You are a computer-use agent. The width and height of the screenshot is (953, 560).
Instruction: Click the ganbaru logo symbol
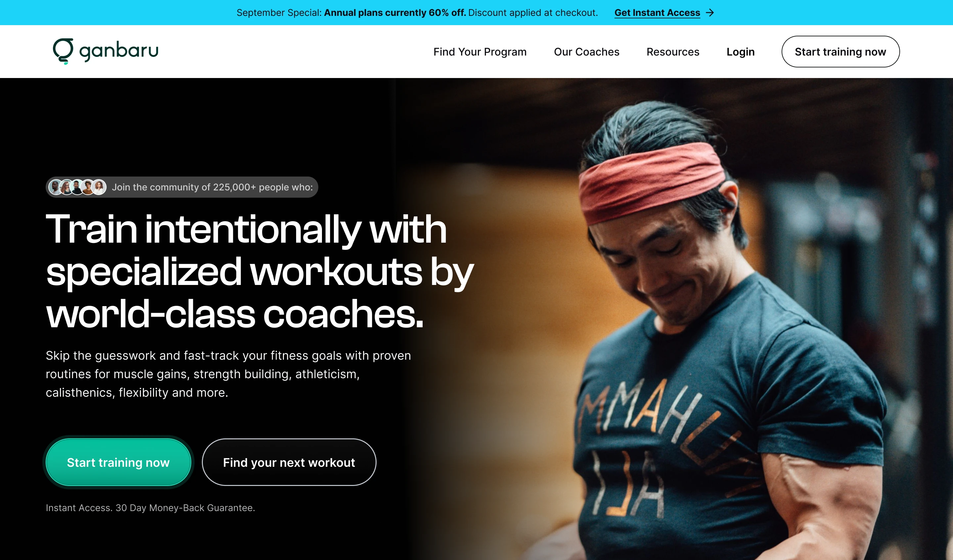point(63,51)
